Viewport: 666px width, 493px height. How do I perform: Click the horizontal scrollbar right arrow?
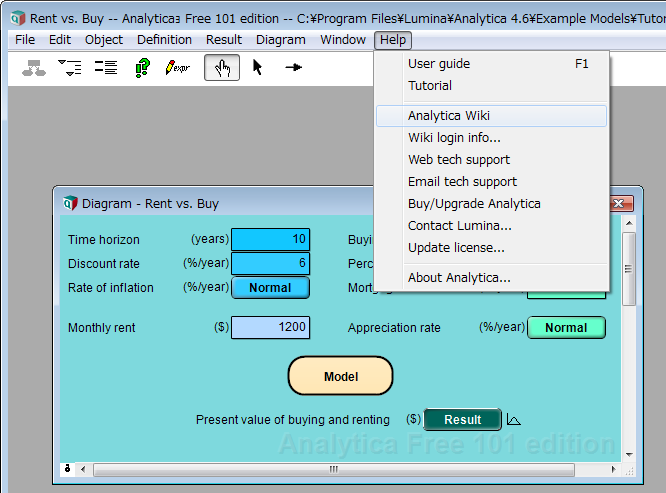(x=613, y=470)
